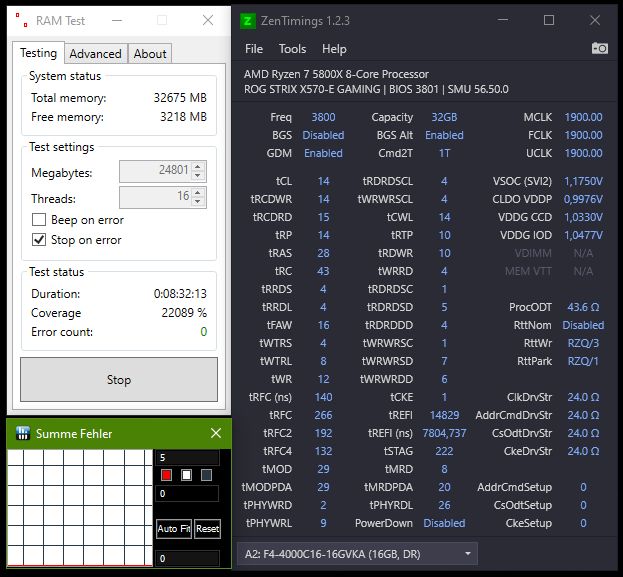Click the tREFI value 14829

pos(444,415)
